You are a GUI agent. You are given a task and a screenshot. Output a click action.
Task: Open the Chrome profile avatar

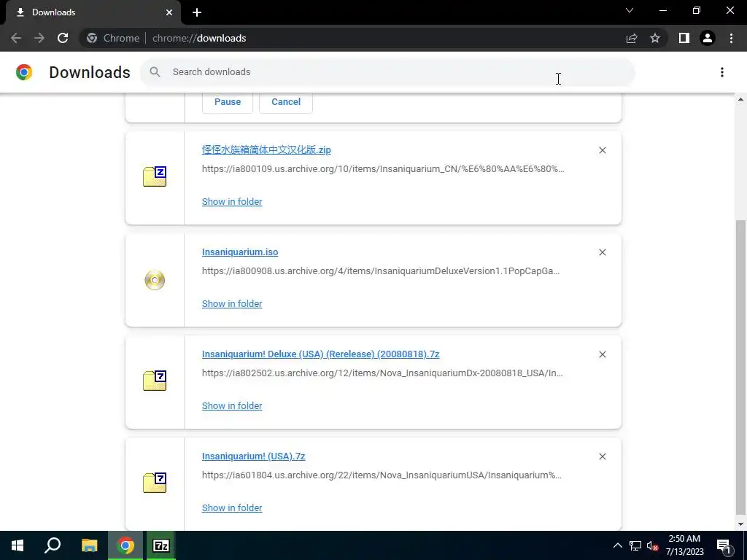[x=708, y=38]
